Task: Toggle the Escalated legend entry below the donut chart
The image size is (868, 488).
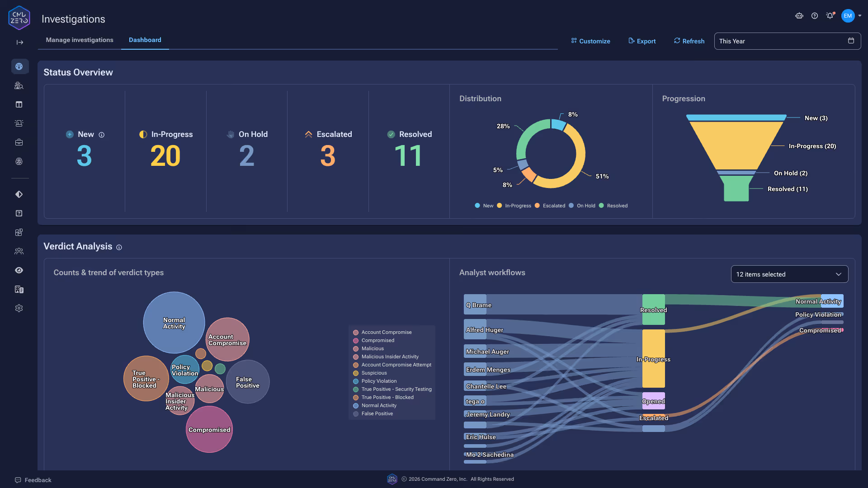Action: click(550, 206)
